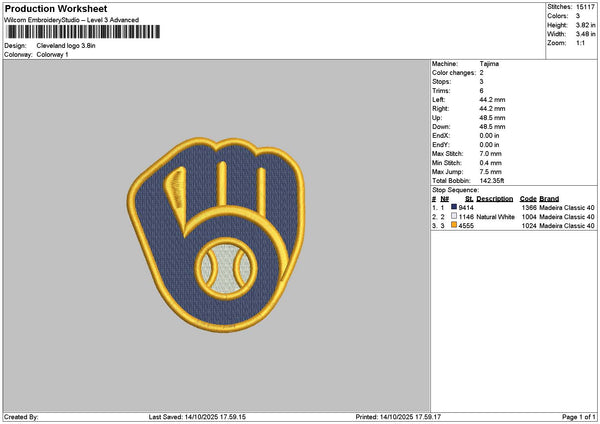This screenshot has width=600, height=424.
Task: Click the 'Page 1 of 1' indicator
Action: click(579, 417)
